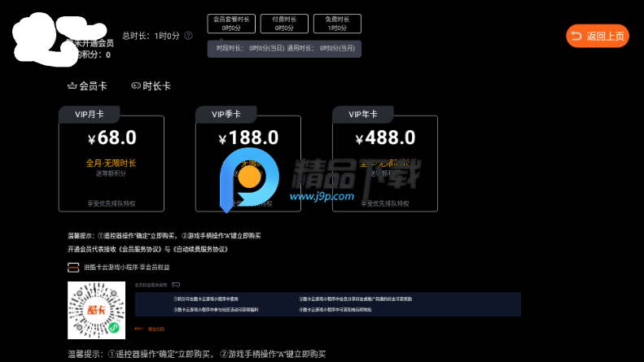The image size is (644, 362).
Task: Click the 时段时长 通用时长 info bar
Action: 284,49
